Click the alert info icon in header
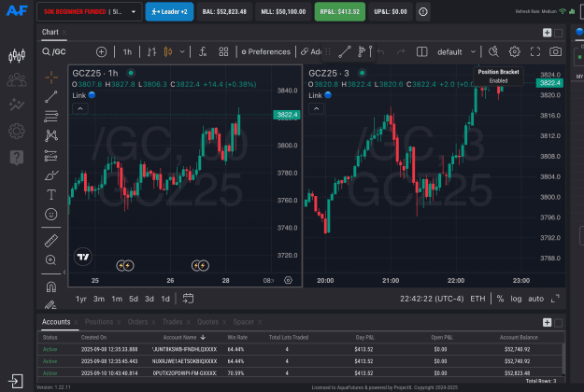 click(x=423, y=12)
